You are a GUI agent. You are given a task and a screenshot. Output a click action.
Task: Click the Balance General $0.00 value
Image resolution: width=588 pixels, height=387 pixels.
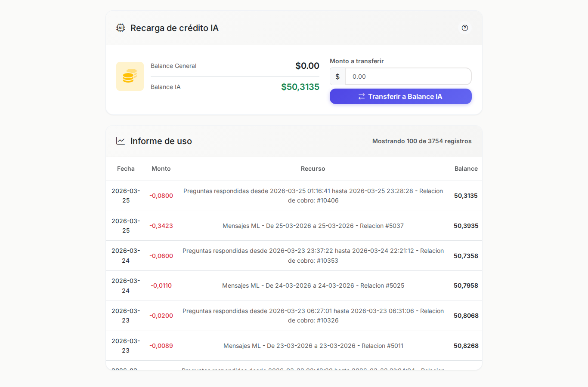tap(307, 66)
